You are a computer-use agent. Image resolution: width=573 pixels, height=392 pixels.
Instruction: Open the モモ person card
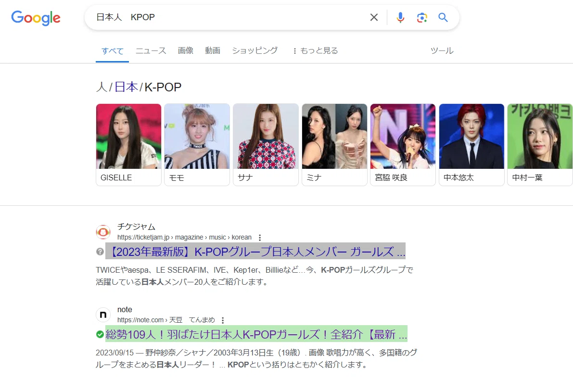tap(197, 145)
